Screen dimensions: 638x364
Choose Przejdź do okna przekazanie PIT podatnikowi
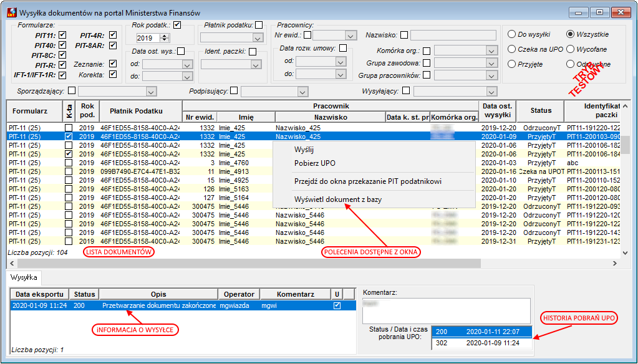point(374,181)
